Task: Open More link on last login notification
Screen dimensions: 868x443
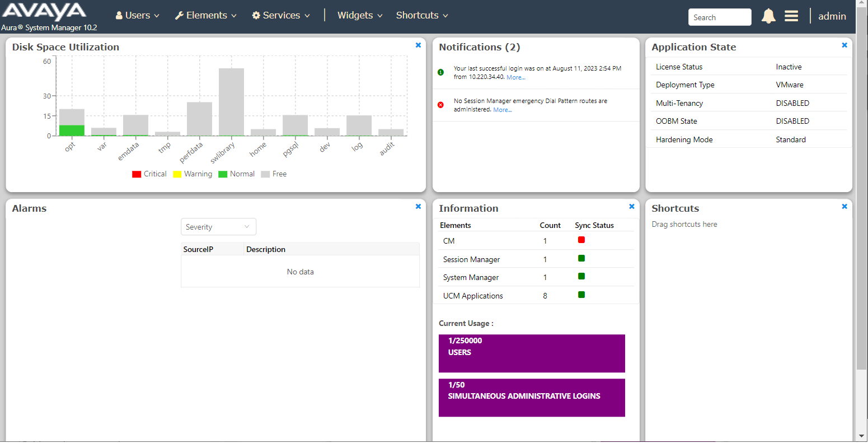Action: pyautogui.click(x=516, y=77)
